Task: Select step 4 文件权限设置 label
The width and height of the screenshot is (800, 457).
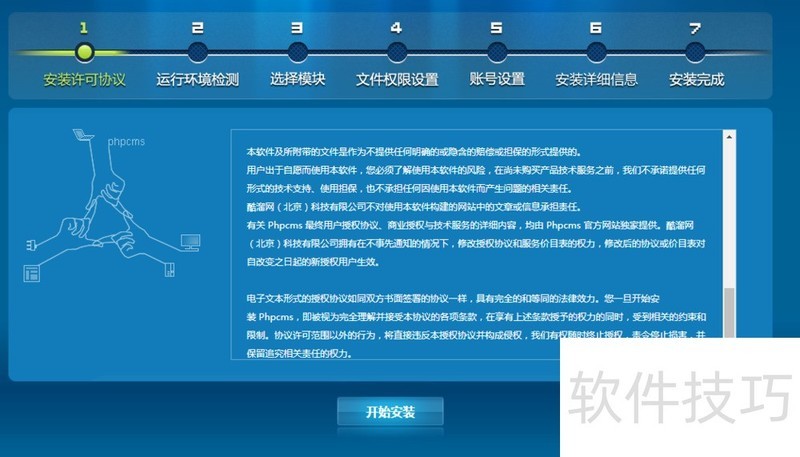Action: tap(397, 80)
